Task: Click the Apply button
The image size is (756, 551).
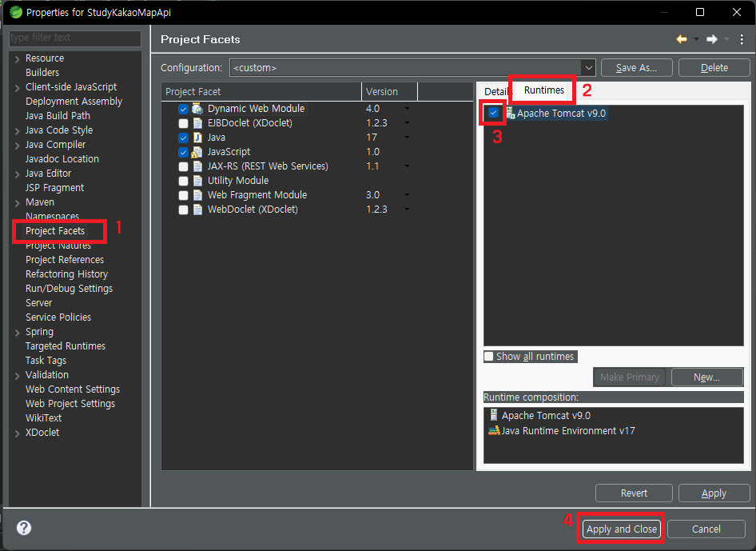Action: pyautogui.click(x=714, y=493)
